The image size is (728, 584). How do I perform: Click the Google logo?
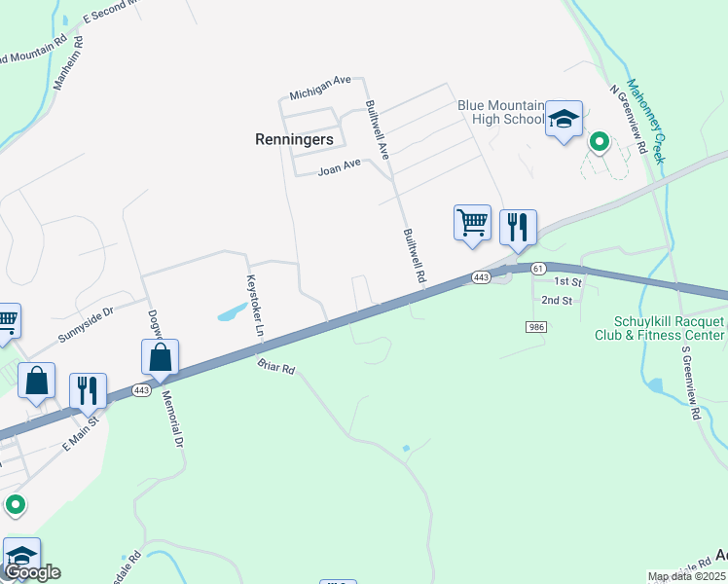(32, 573)
